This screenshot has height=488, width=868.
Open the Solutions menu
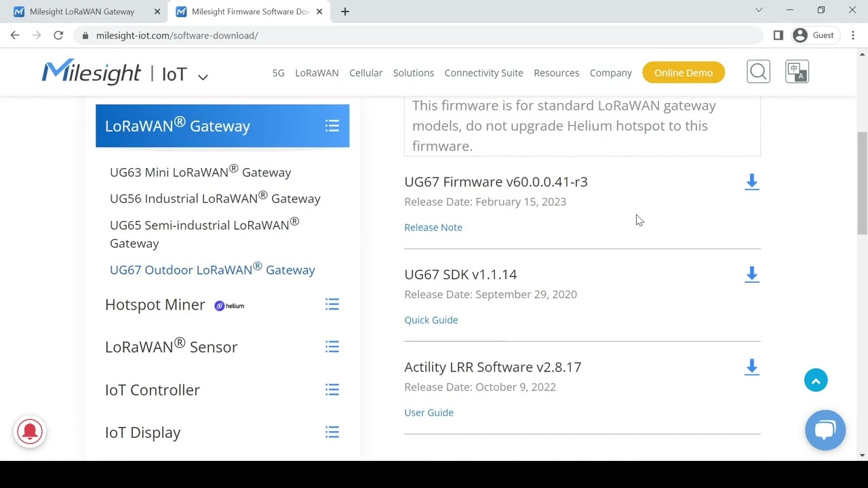click(413, 73)
